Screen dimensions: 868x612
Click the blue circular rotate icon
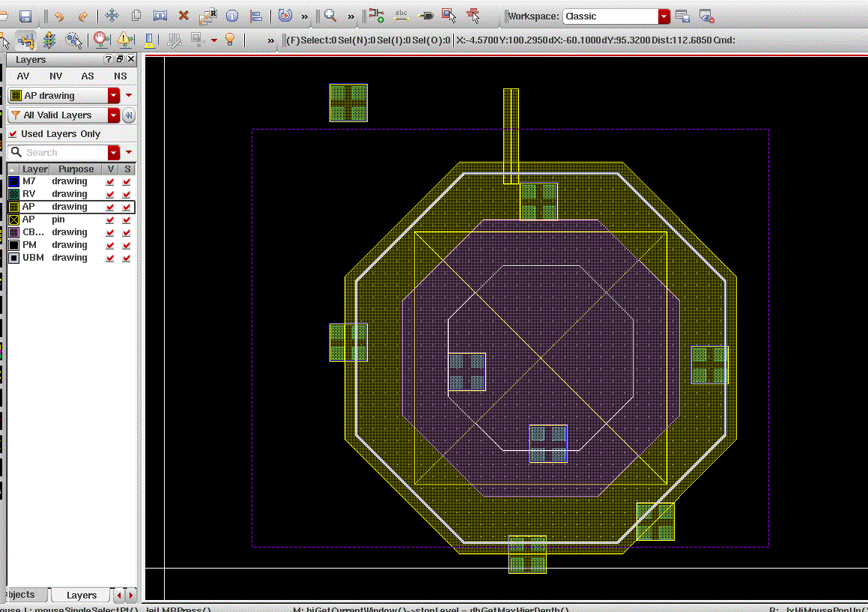[x=285, y=16]
